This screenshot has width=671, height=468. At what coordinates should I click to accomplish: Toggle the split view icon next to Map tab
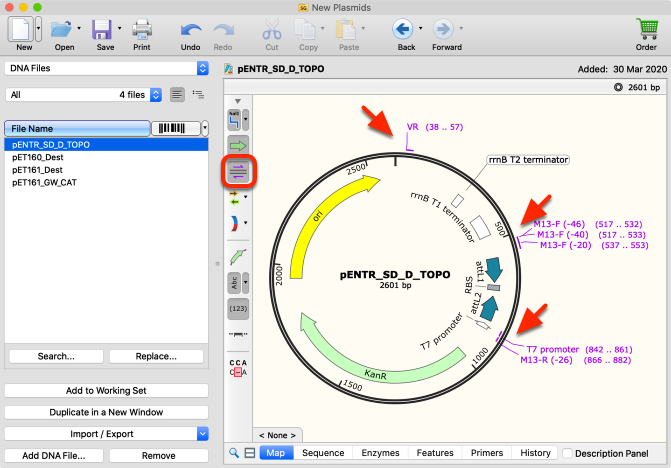click(250, 453)
